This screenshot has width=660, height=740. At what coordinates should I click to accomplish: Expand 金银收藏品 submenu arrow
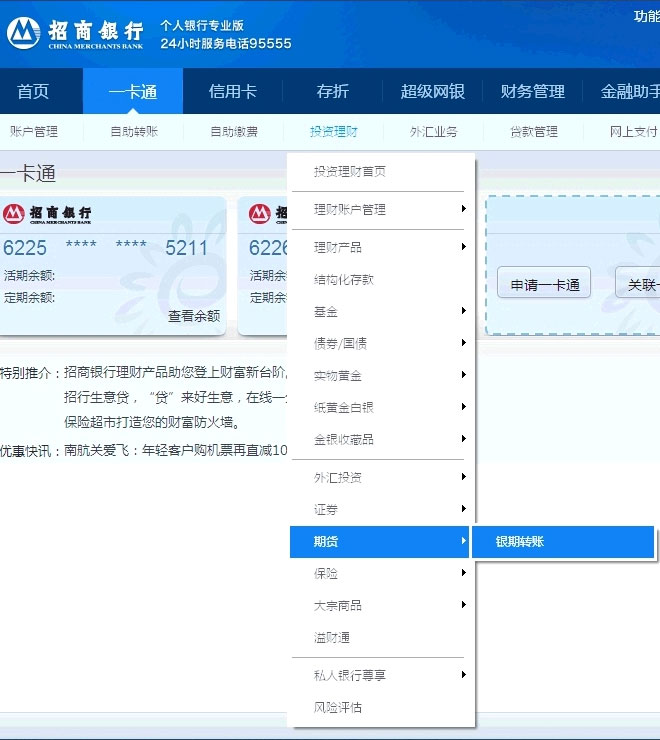click(464, 438)
